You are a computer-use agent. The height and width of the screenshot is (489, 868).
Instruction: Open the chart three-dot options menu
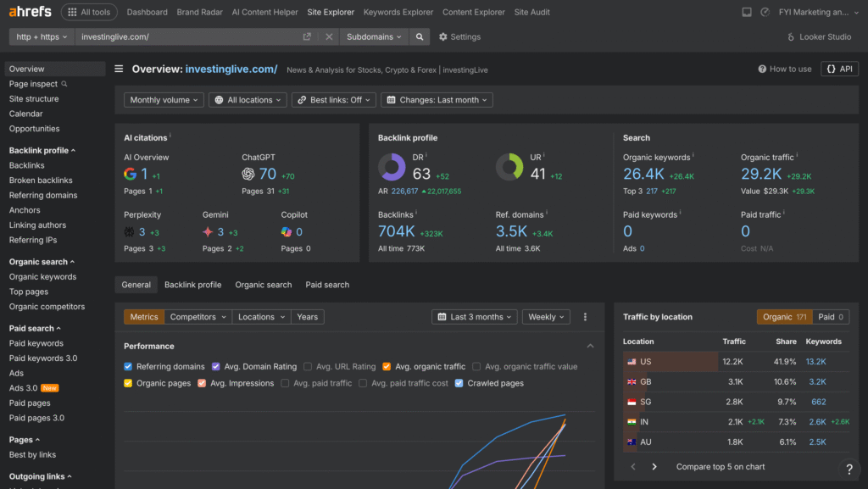point(585,317)
